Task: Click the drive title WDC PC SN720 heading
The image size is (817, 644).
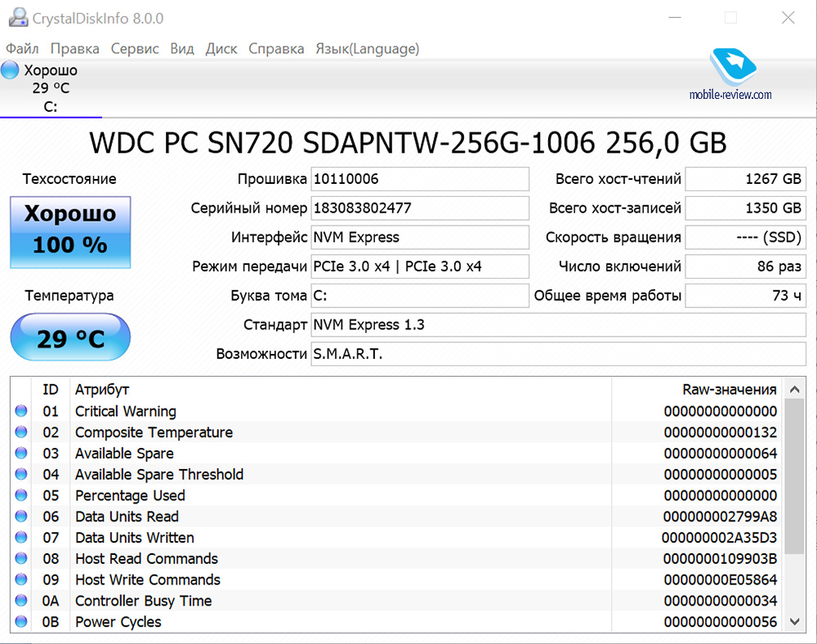Action: pos(408,143)
